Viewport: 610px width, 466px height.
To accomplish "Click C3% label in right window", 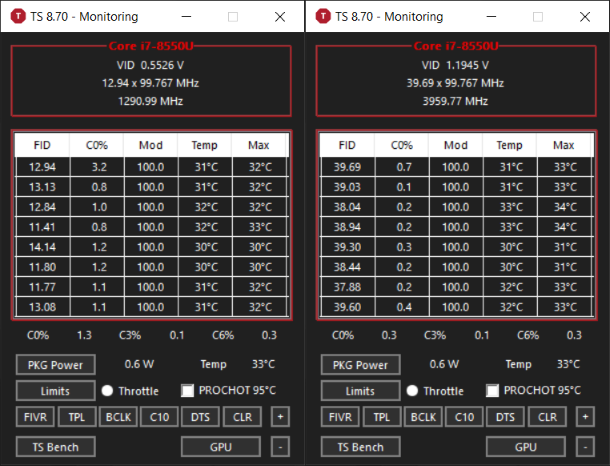I will point(435,335).
